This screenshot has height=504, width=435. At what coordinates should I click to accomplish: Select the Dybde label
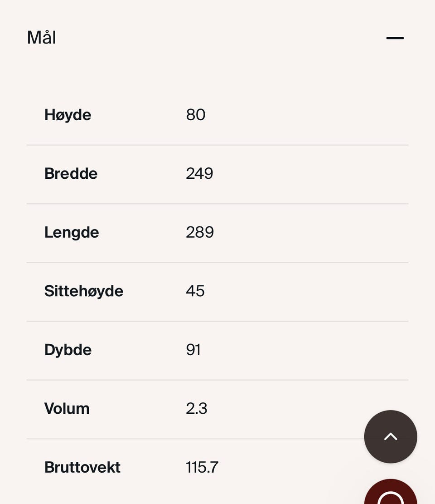pyautogui.click(x=68, y=350)
